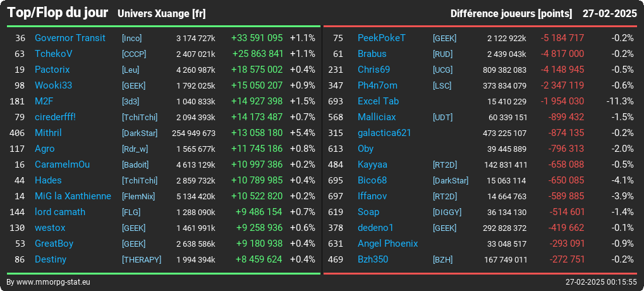This screenshot has width=644, height=291.
Task: Click player name Hades
Action: point(48,180)
